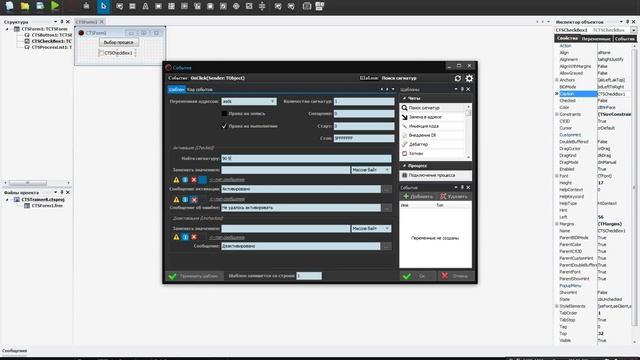
Task: Click 'нет сообщения' link above activation message
Action: coord(227,180)
